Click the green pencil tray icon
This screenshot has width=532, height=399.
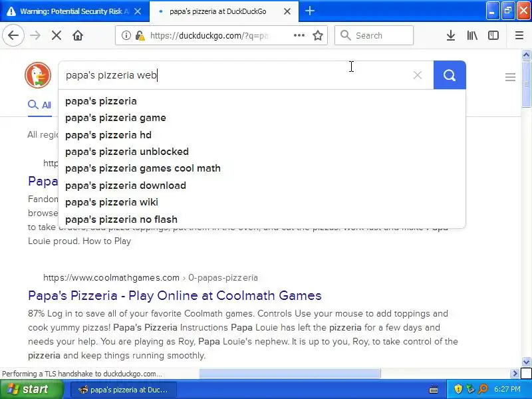tap(470, 389)
